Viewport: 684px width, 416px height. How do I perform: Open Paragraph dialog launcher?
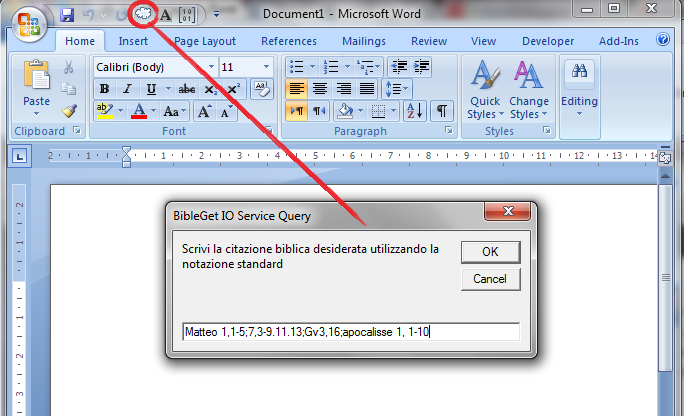coord(448,130)
